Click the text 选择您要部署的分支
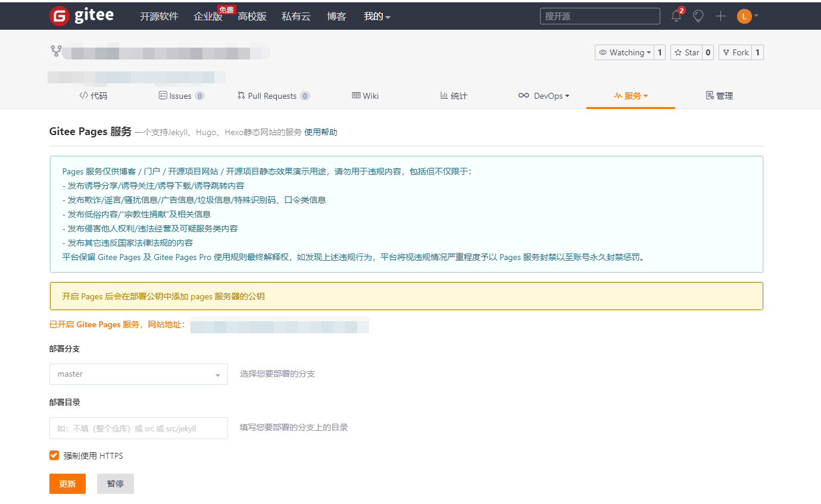821x504 pixels. [277, 374]
